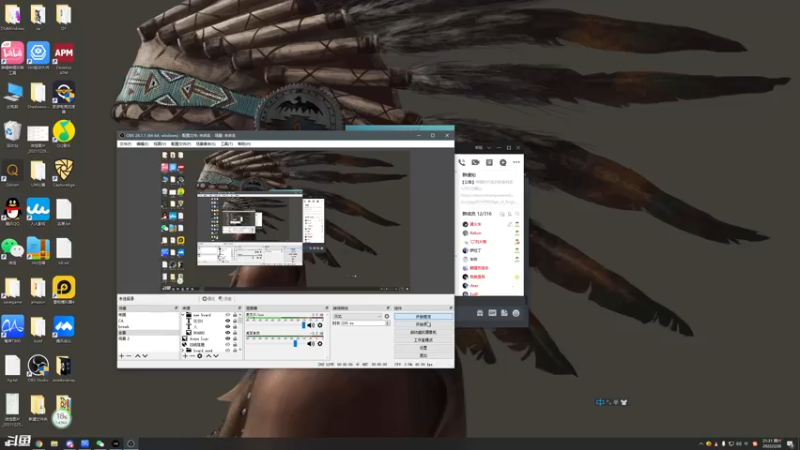This screenshot has width=800, height=450.
Task: Open the 文件(F) menu in OBS
Action: click(125, 144)
